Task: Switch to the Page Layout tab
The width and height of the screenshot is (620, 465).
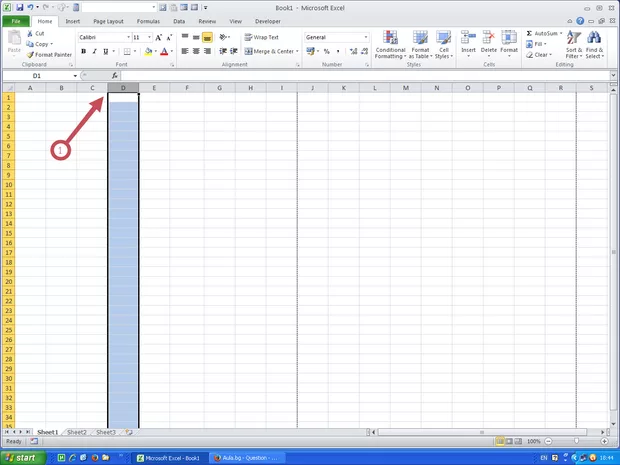Action: [x=108, y=21]
